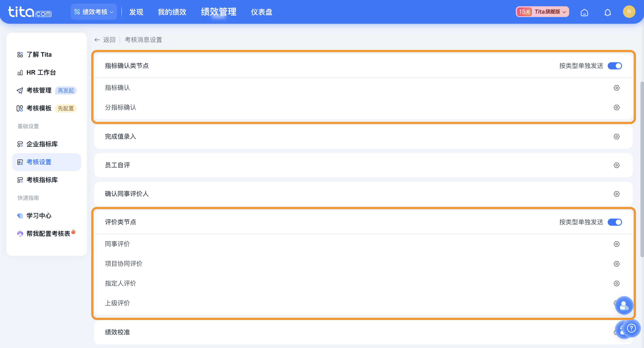The image size is (644, 348).
Task: Click the 帮我配置考核表 AI assistant icon
Action: [20, 234]
